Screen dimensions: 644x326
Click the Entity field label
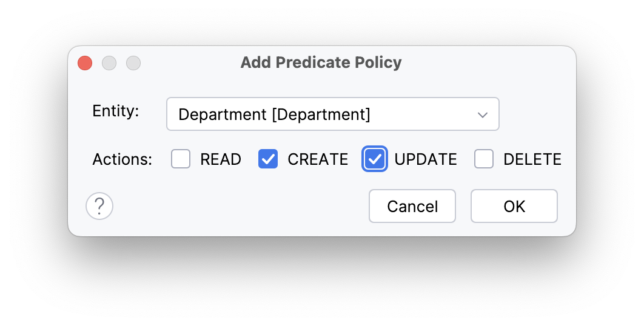coord(115,111)
